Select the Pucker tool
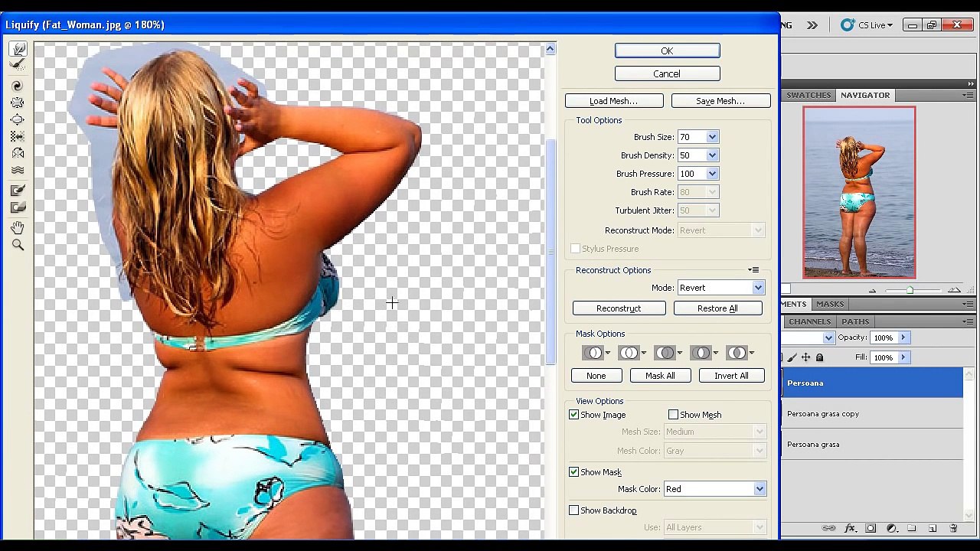This screenshot has width=980, height=551. (x=18, y=103)
